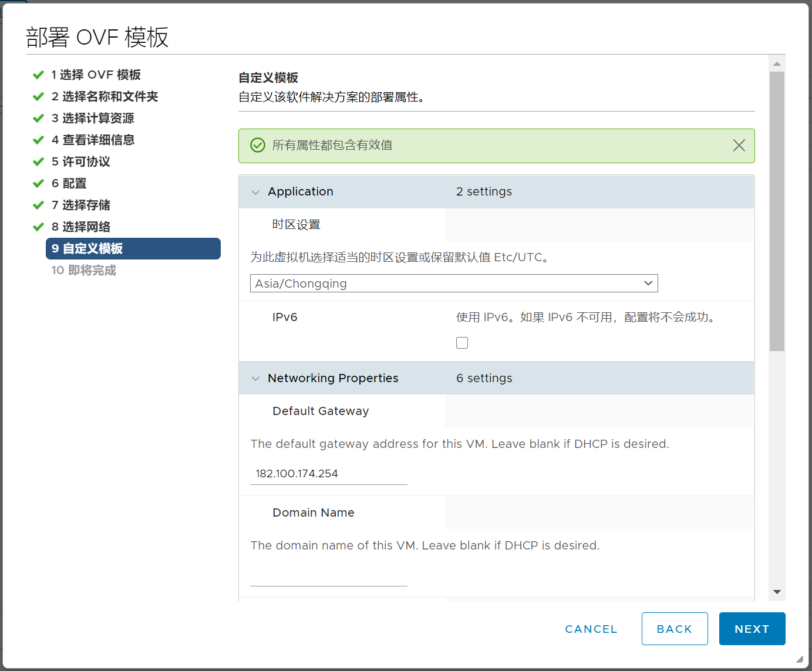812x671 pixels.
Task: Enable the IPv6 checkbox
Action: pyautogui.click(x=462, y=343)
